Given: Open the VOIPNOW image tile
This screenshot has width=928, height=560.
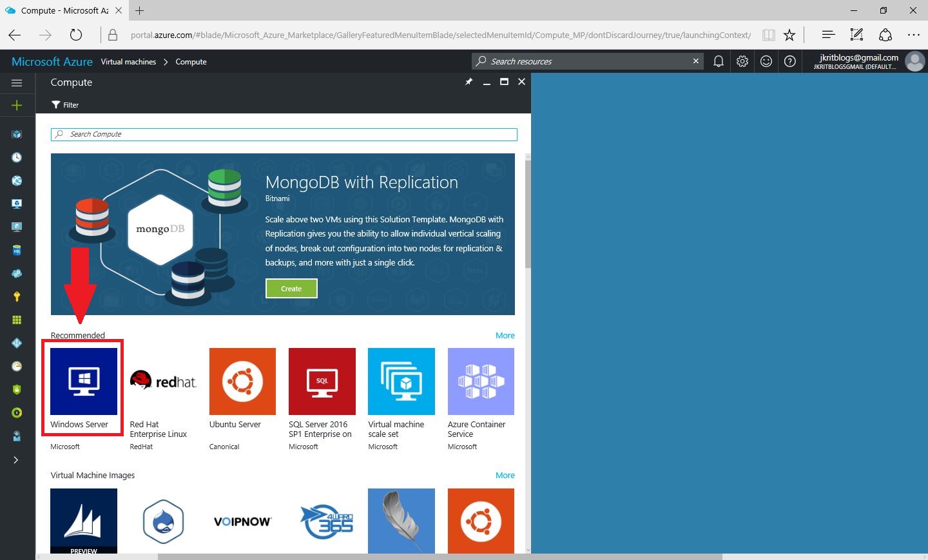Looking at the screenshot, I should (242, 521).
